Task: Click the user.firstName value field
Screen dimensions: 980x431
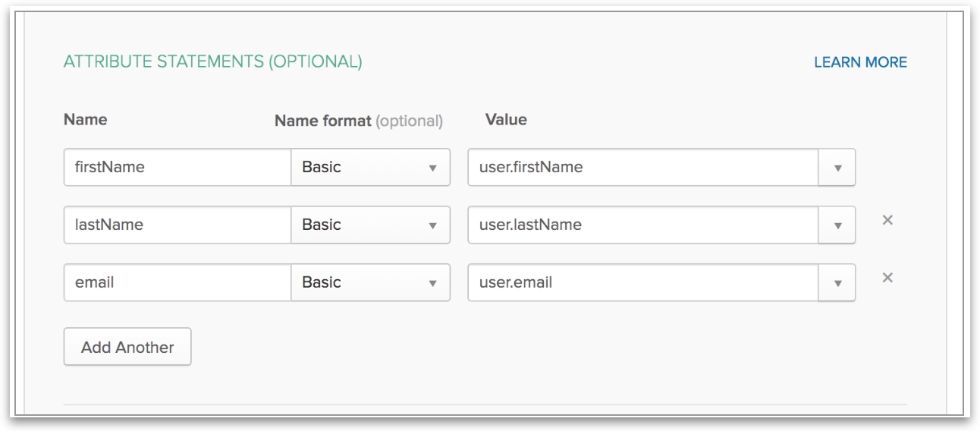Action: pyautogui.click(x=642, y=167)
